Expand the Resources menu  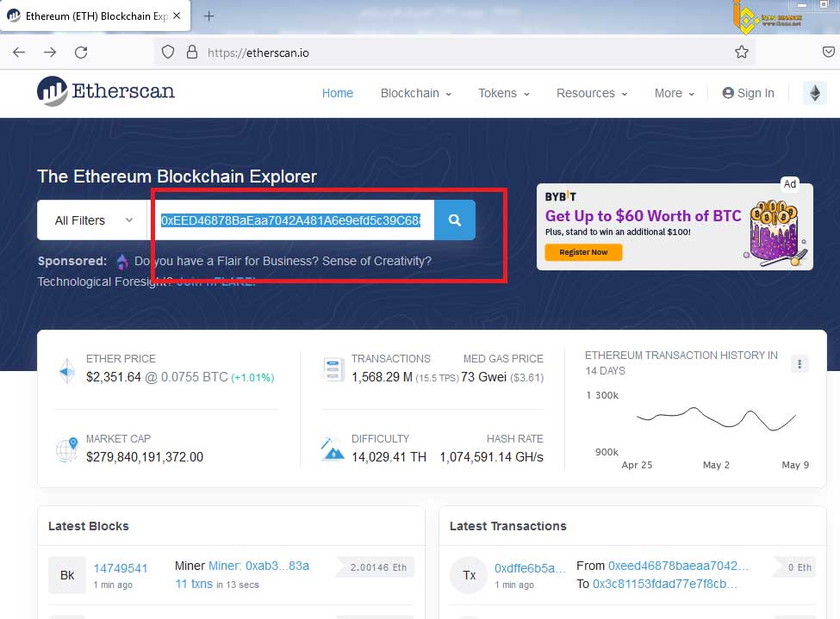(591, 93)
